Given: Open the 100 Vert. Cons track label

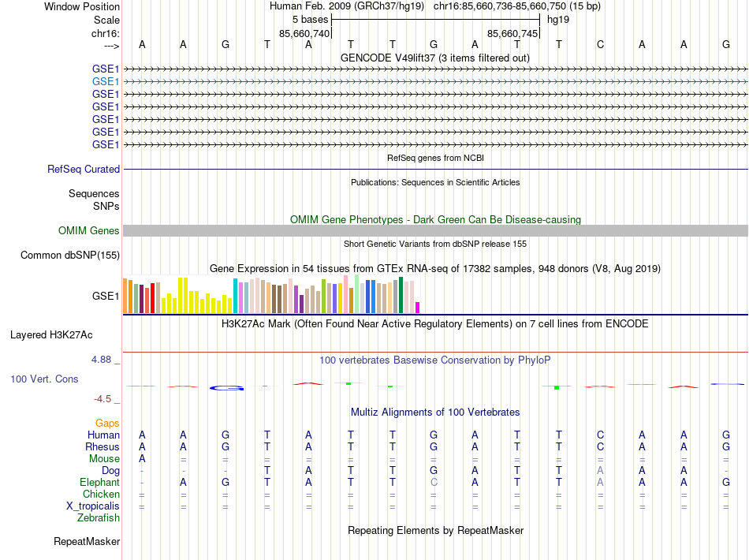Looking at the screenshot, I should tap(44, 379).
